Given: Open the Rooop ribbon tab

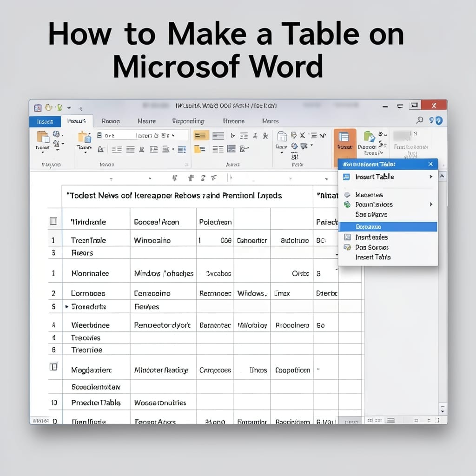Looking at the screenshot, I should pos(111,121).
